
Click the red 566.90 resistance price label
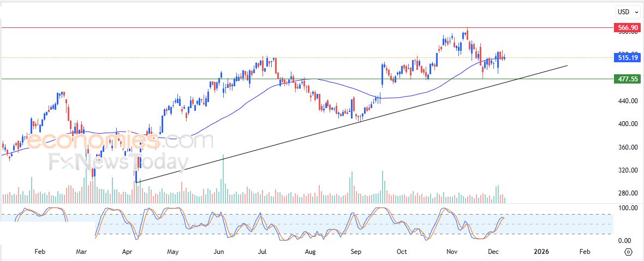tap(626, 27)
